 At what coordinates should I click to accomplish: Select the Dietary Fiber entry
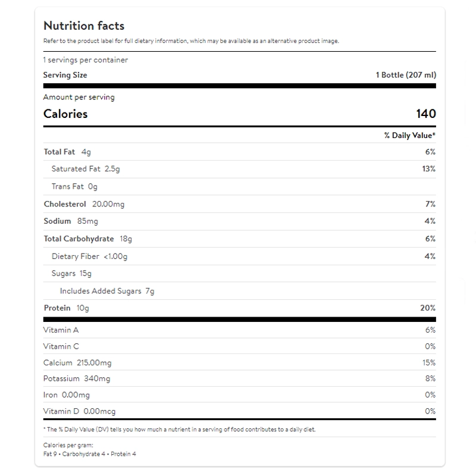point(90,256)
